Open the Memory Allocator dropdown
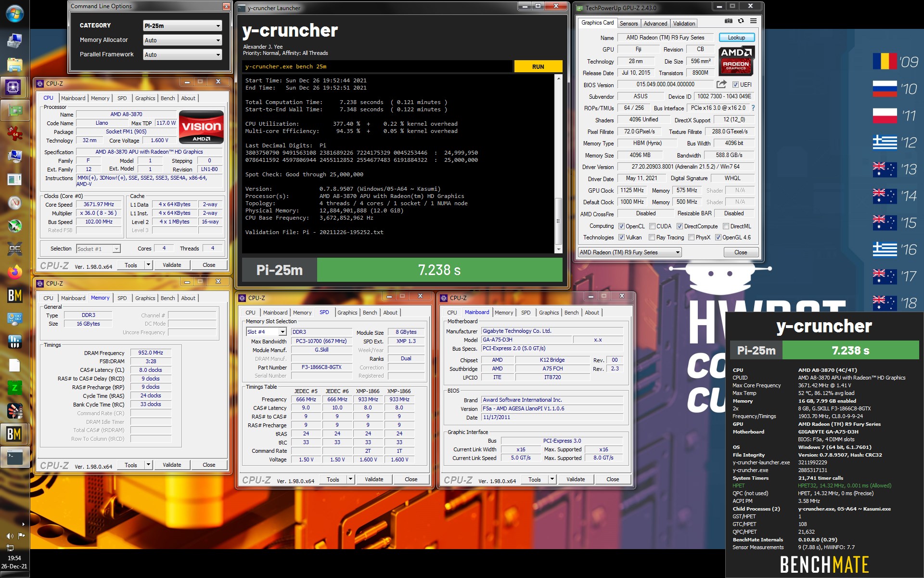 pos(182,40)
